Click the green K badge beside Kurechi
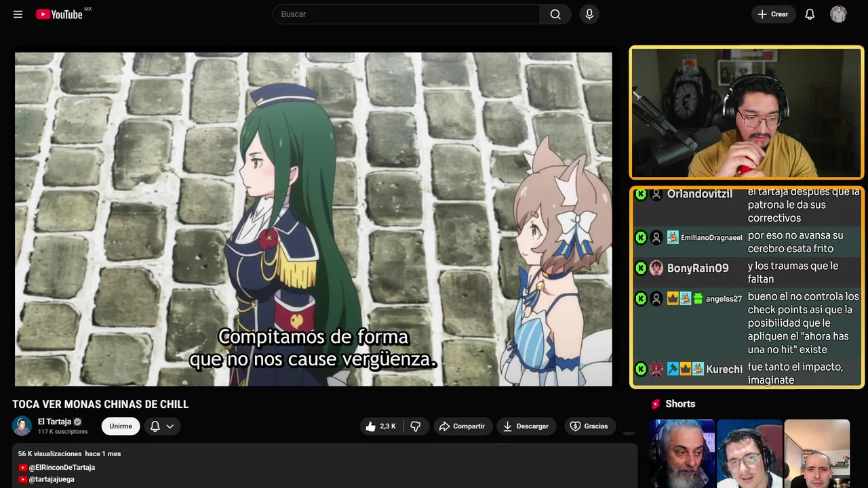868x488 pixels. [640, 369]
